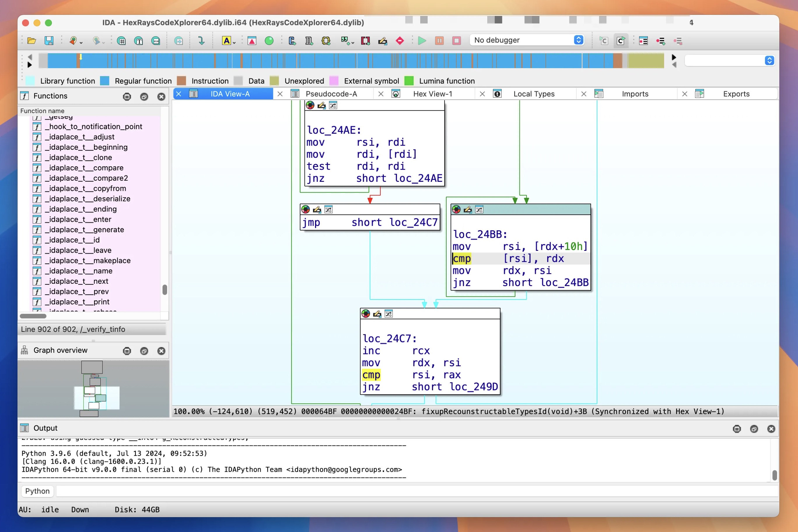Viewport: 798px width, 532px height.
Task: Switch to the Pseudocode-A tab
Action: 331,94
